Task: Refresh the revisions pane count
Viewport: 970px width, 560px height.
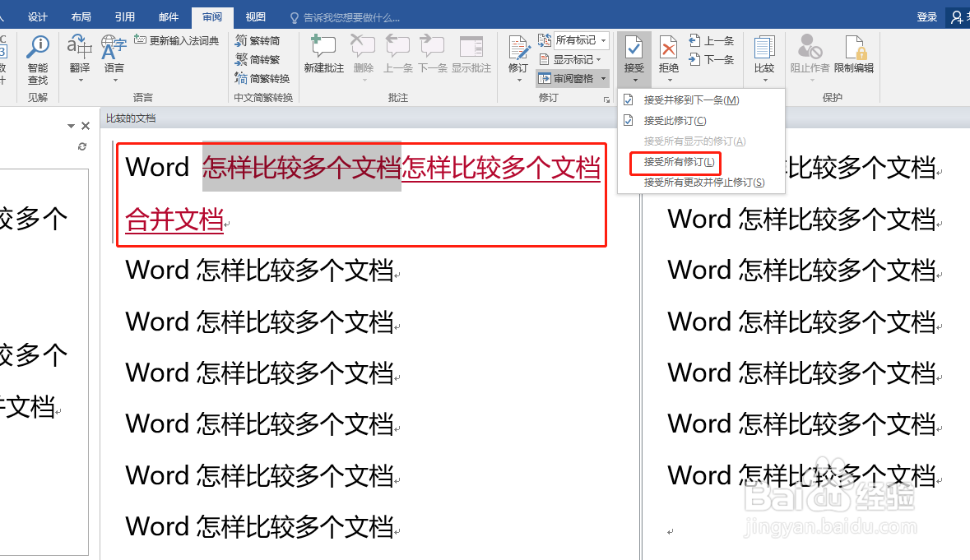Action: point(81,146)
